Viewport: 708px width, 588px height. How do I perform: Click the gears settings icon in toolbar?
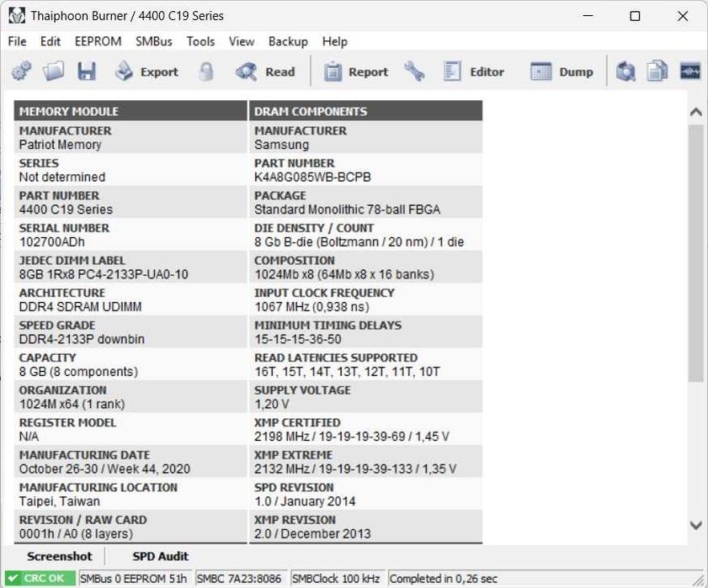(x=21, y=72)
